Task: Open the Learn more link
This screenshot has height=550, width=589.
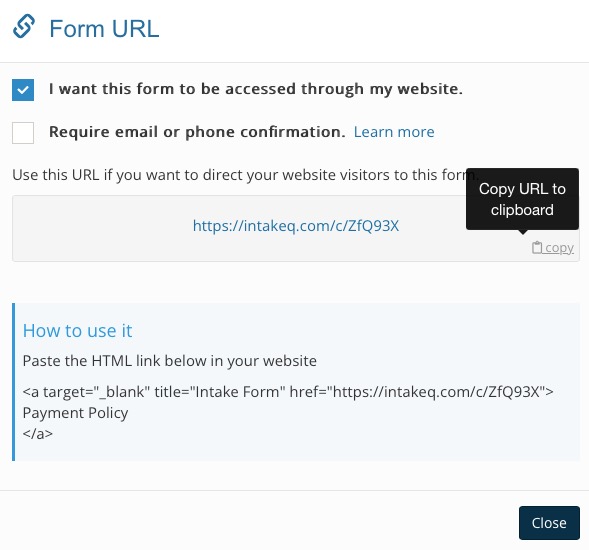Action: (x=394, y=132)
